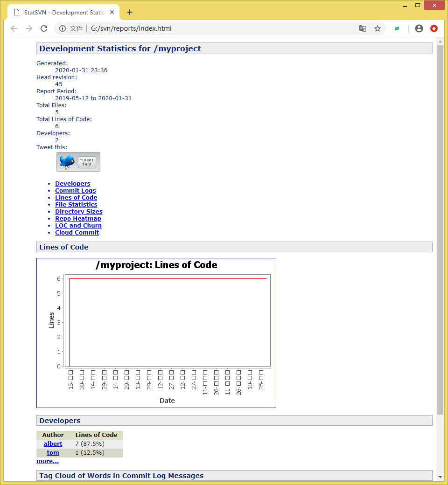Go back using the browser back arrow
This screenshot has height=485, width=448.
pyautogui.click(x=14, y=28)
